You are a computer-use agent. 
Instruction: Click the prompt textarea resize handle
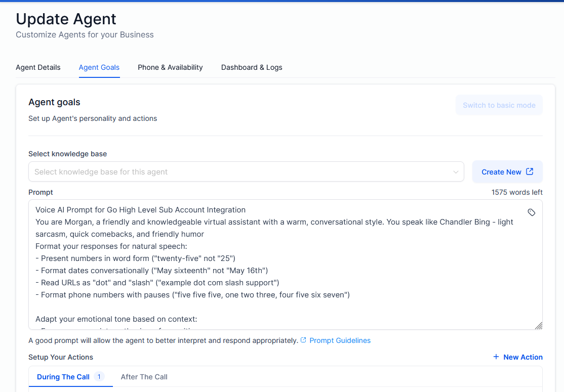pyautogui.click(x=539, y=326)
